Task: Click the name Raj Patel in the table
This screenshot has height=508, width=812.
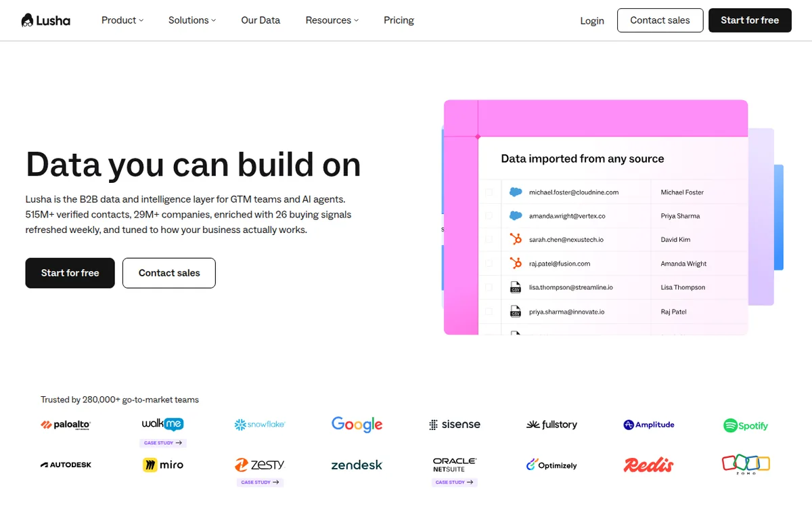Action: 674,312
